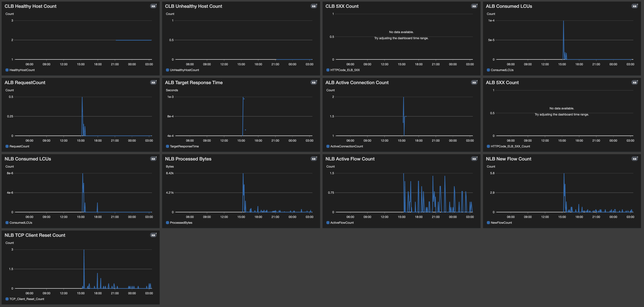This screenshot has width=644, height=307.
Task: Click the xa badge on ALB Consumed LCUs panel
Action: 634,6
